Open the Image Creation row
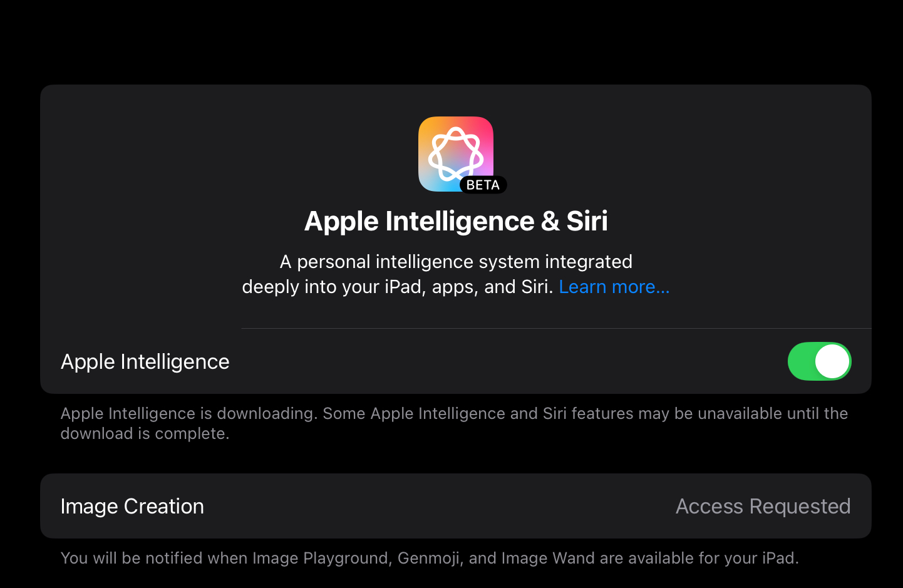The width and height of the screenshot is (903, 588). pyautogui.click(x=456, y=506)
